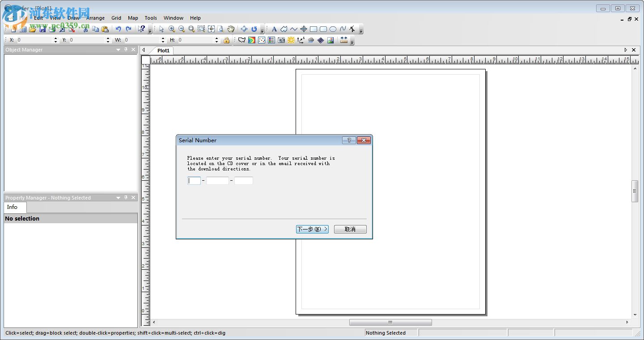Click the horizontal scrollbar thumb below the plot
Screen dimensions: 644x340
pos(390,322)
